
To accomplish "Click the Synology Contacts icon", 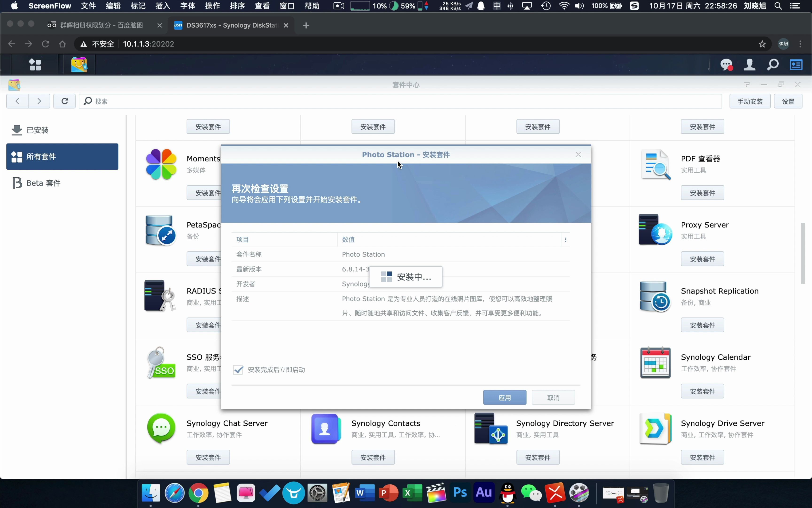I will [x=326, y=428].
